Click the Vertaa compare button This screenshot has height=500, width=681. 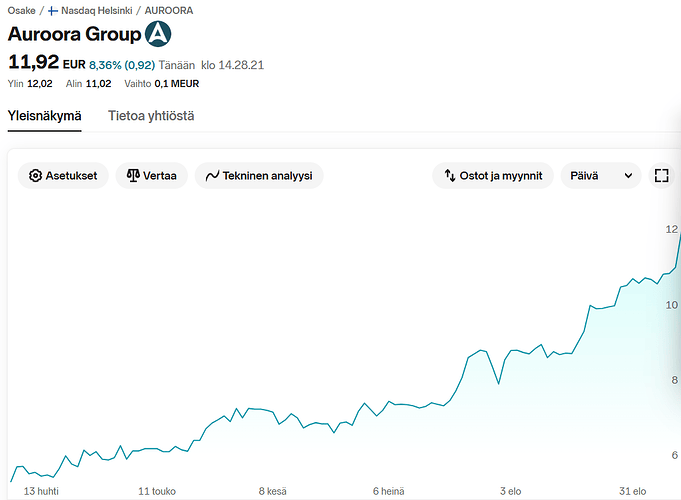click(152, 175)
